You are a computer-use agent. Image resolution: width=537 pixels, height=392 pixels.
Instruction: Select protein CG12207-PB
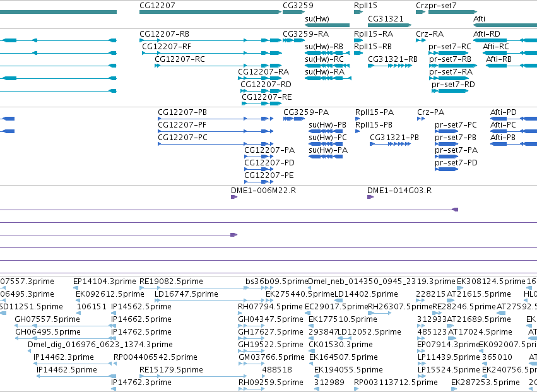(215, 119)
